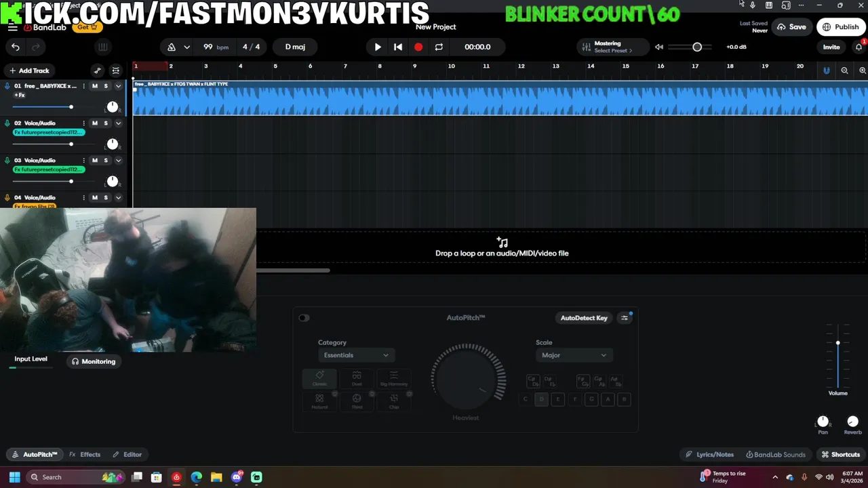Toggle loop cycle mode
The height and width of the screenshot is (488, 868).
(439, 47)
